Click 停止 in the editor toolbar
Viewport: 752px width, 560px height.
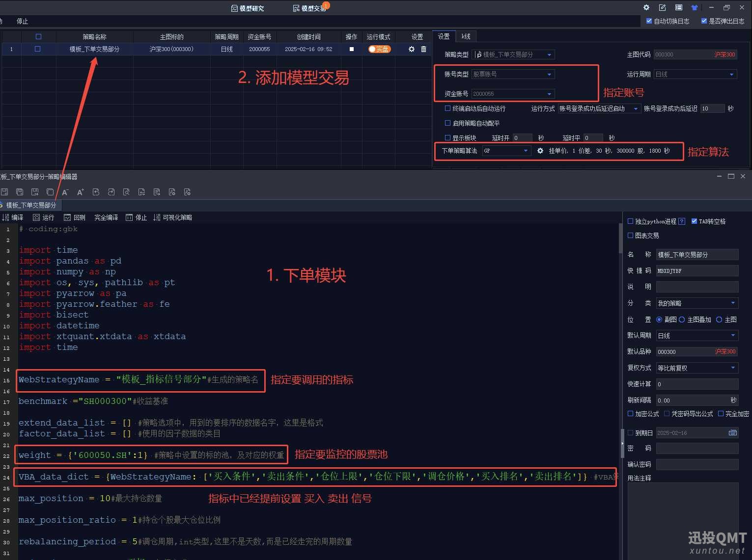(137, 217)
